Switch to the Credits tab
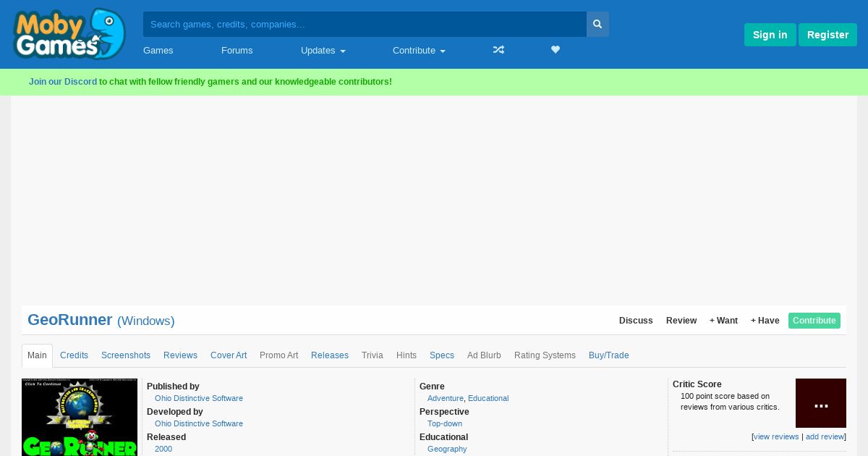The image size is (868, 456). tap(74, 355)
